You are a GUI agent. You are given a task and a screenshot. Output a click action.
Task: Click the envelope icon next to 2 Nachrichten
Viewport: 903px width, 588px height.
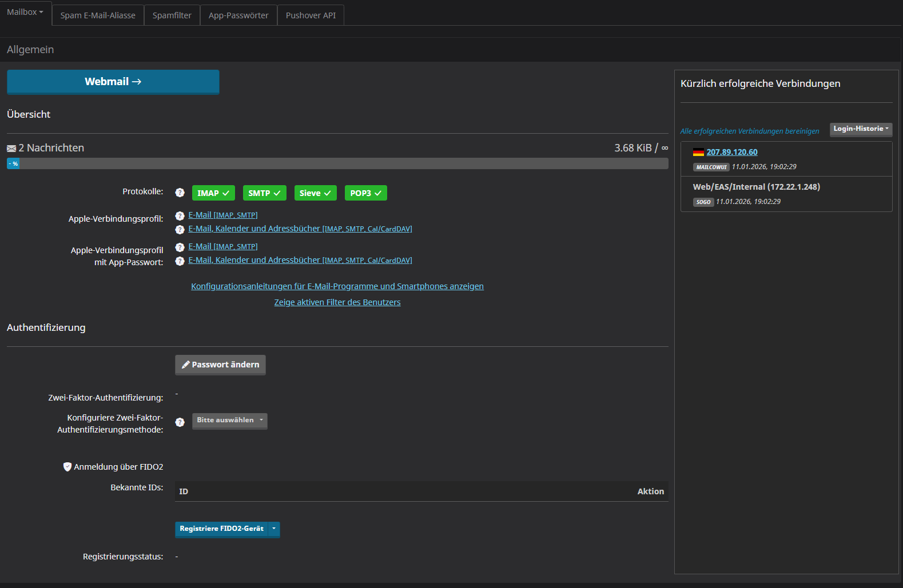11,149
